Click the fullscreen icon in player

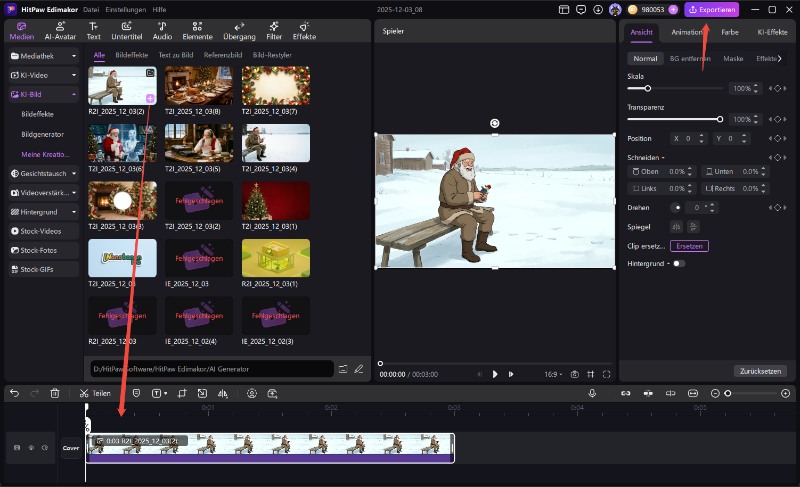pyautogui.click(x=607, y=374)
